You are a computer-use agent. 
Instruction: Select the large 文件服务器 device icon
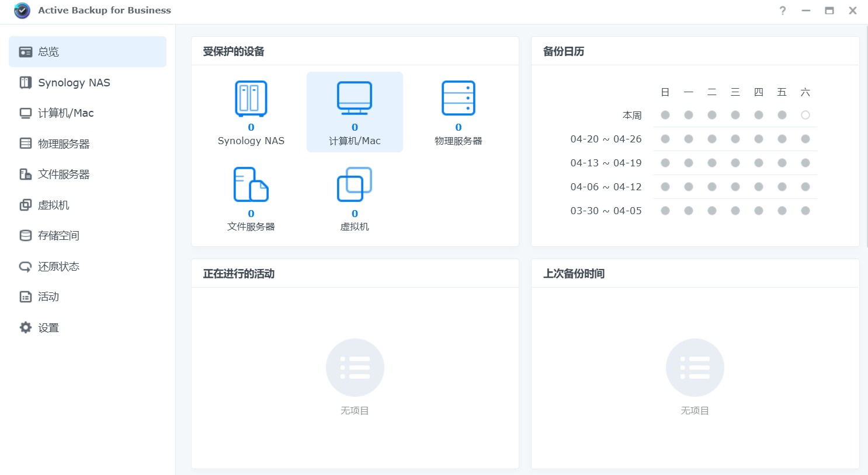point(251,184)
